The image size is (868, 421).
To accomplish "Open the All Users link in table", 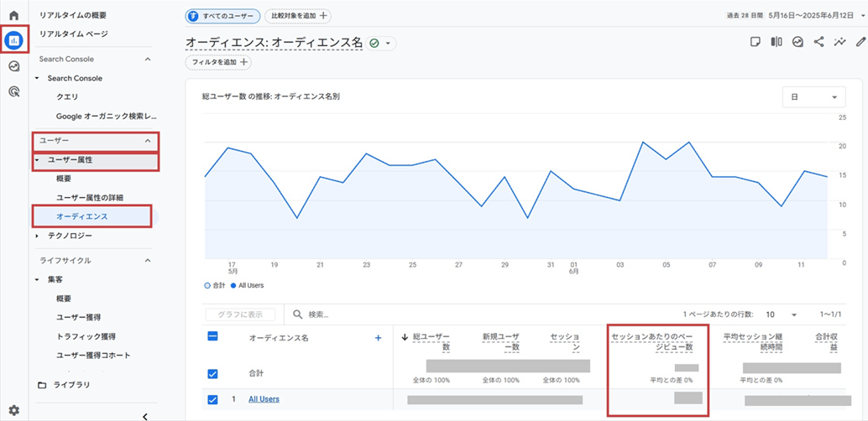I will click(x=264, y=399).
